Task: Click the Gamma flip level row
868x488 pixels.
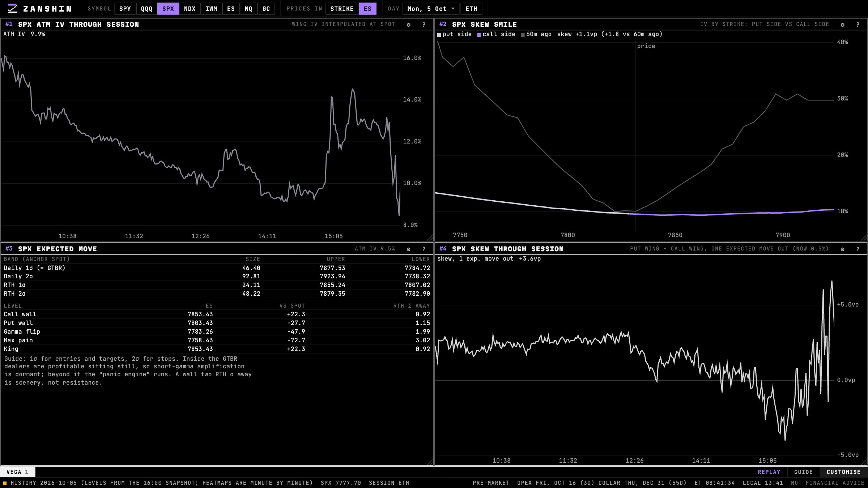Action: tap(217, 332)
